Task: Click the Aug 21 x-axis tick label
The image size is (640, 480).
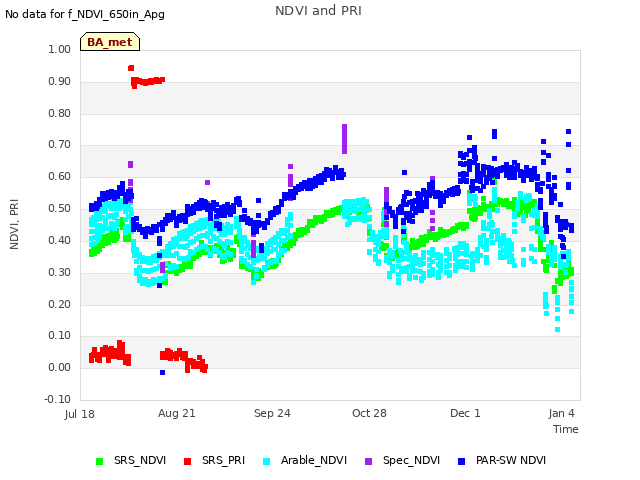Action: 177,413
